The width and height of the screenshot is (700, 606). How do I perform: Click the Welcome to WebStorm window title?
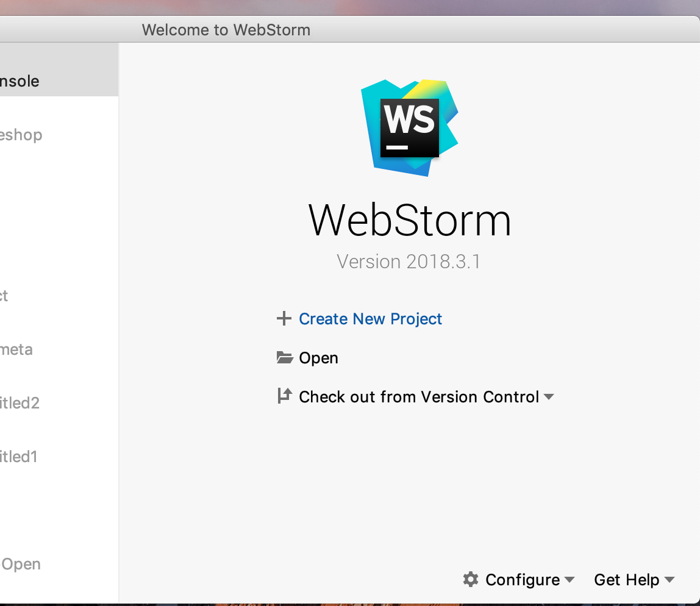coord(226,30)
